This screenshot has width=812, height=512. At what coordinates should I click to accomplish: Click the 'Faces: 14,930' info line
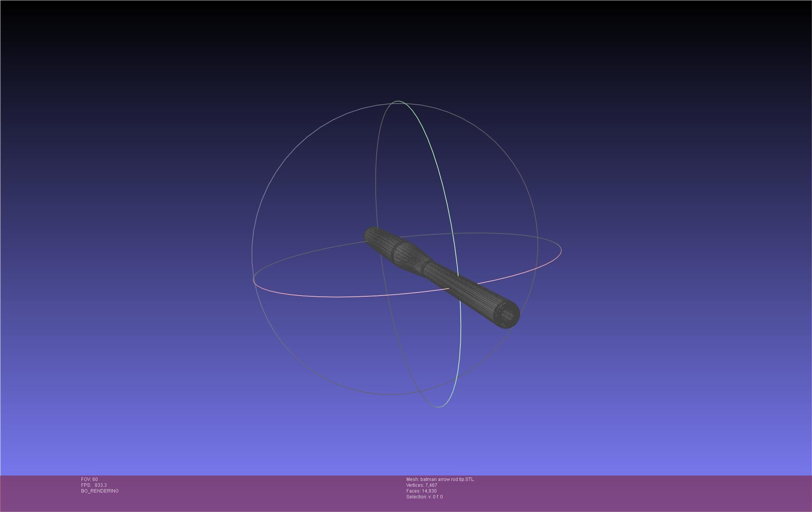pyautogui.click(x=421, y=491)
